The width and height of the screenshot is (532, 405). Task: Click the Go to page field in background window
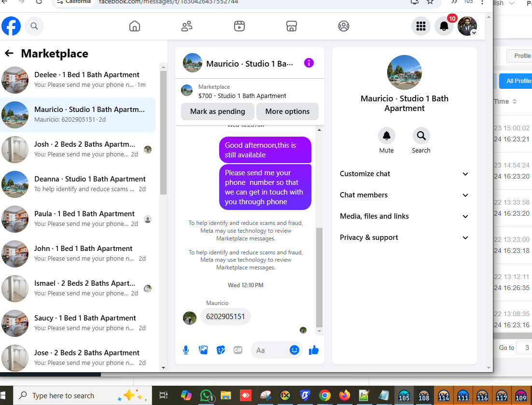524,348
